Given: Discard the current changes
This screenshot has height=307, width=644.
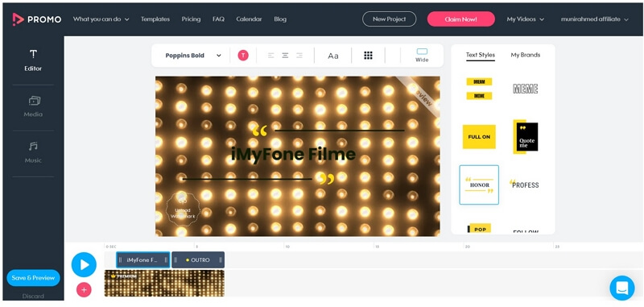Looking at the screenshot, I should (x=33, y=296).
